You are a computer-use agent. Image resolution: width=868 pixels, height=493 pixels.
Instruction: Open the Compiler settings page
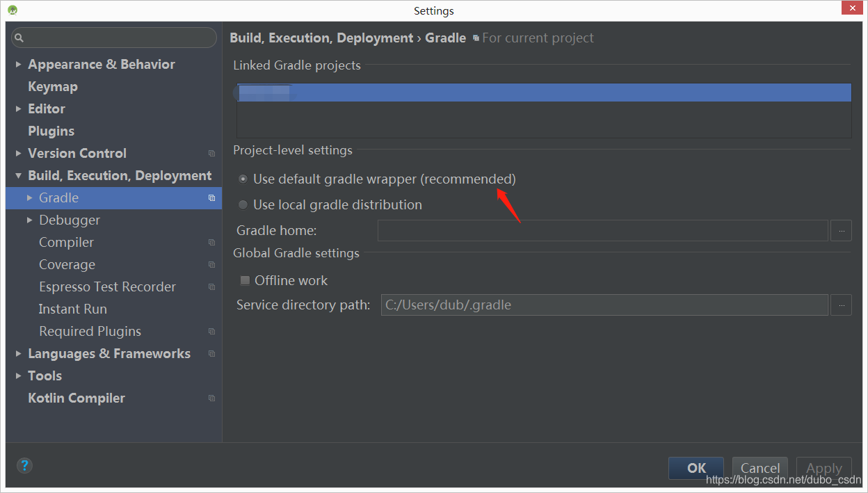coord(66,243)
